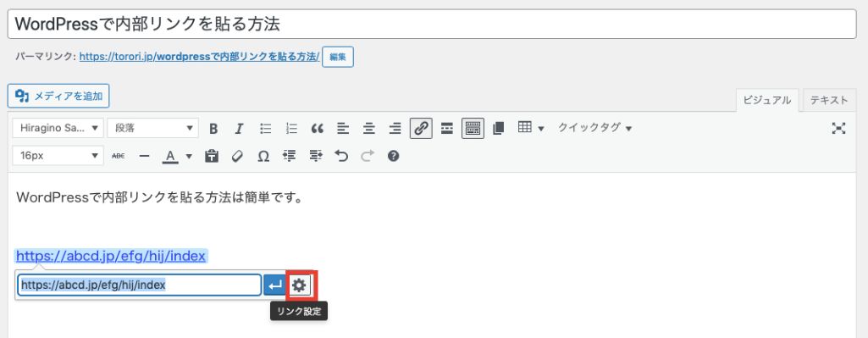Increase the indent
Image resolution: width=868 pixels, height=338 pixels.
click(x=316, y=156)
